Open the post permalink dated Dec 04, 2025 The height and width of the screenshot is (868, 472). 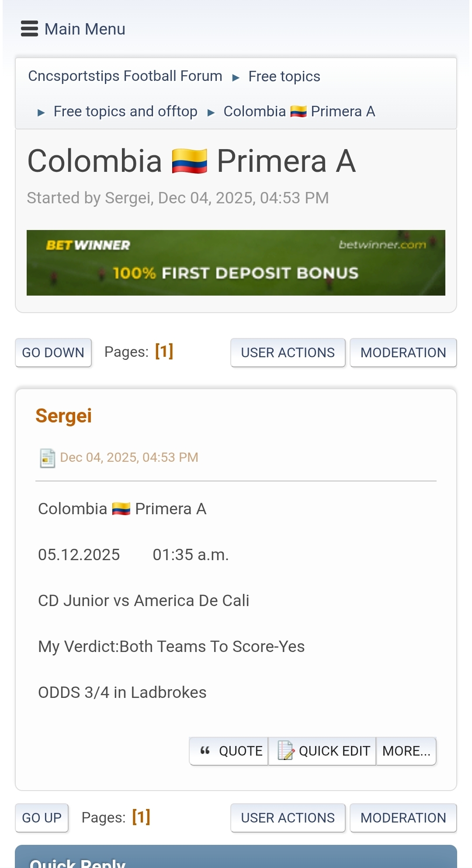tap(129, 457)
